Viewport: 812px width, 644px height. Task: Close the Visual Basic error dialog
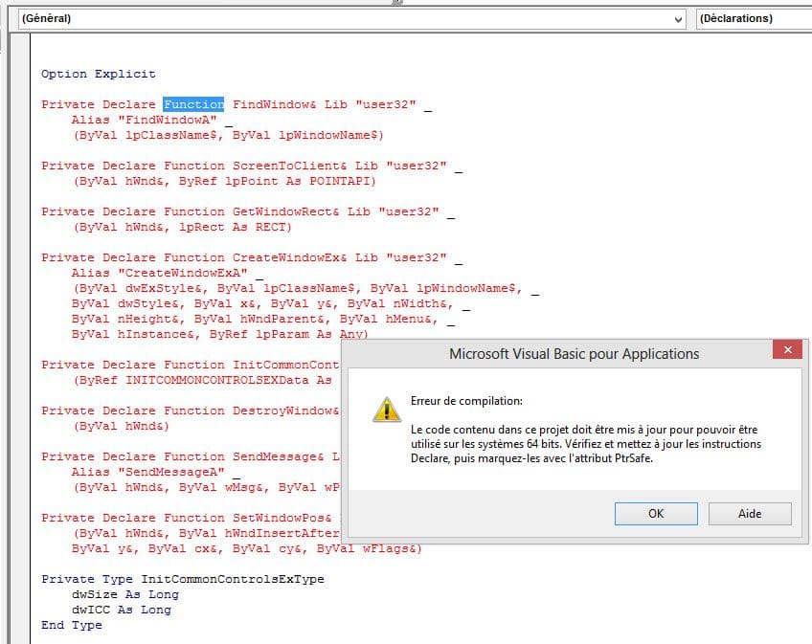coord(787,350)
